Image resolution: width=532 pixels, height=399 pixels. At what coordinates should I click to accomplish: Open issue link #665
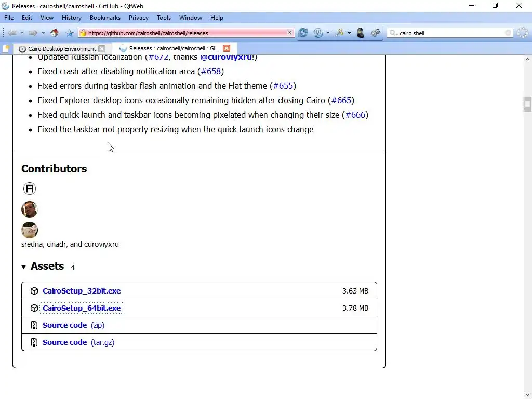coord(341,100)
